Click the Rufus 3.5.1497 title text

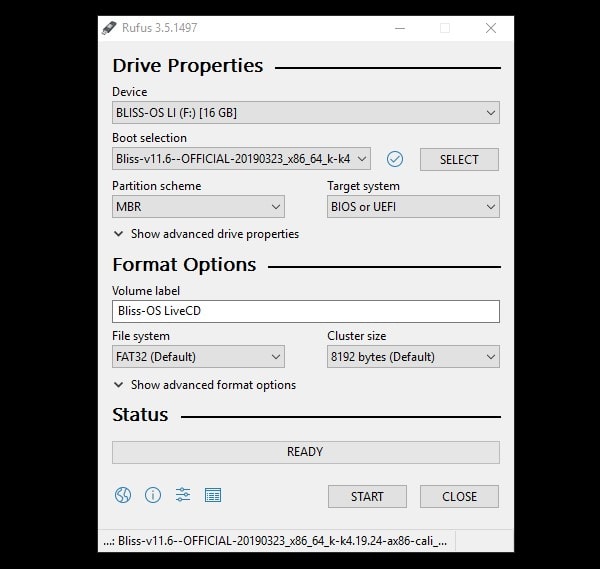coord(160,28)
